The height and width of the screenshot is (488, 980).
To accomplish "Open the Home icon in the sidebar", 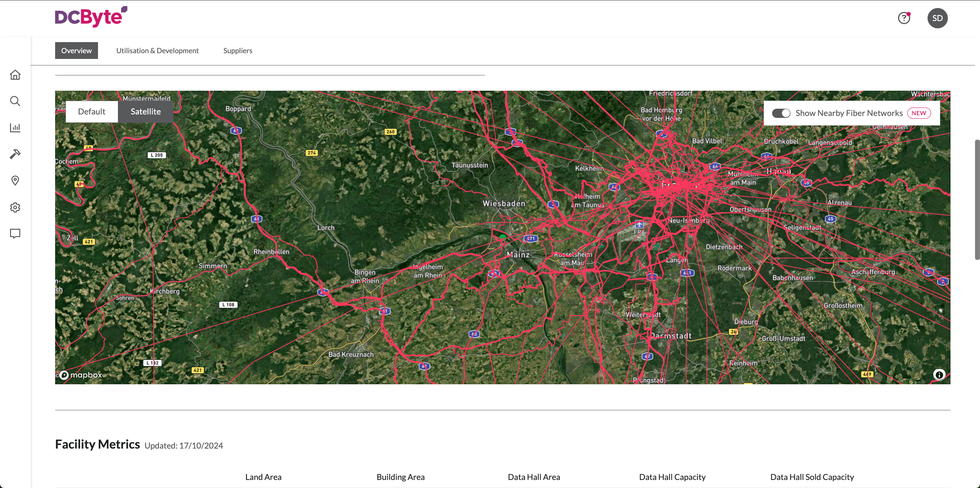I will pos(15,75).
